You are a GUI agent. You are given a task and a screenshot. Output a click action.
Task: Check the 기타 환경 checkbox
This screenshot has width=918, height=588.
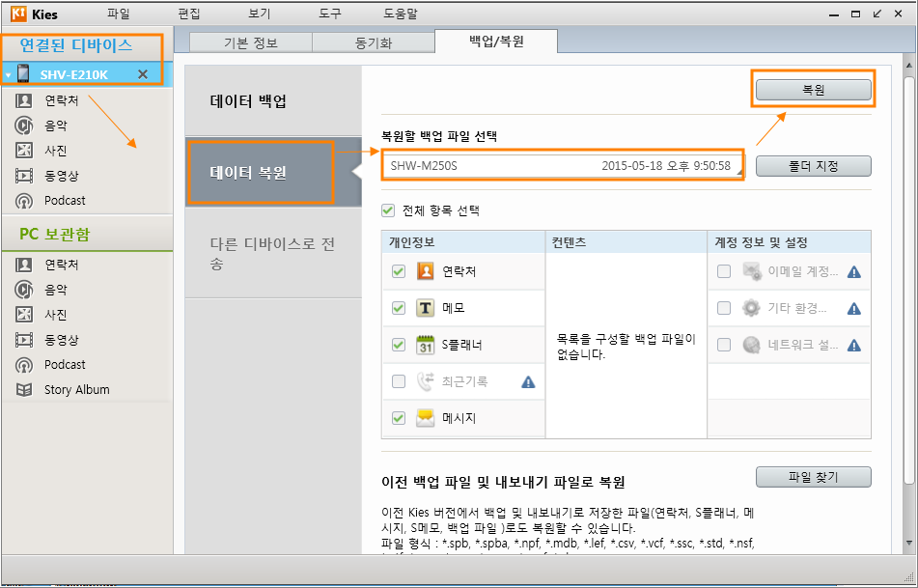(724, 308)
